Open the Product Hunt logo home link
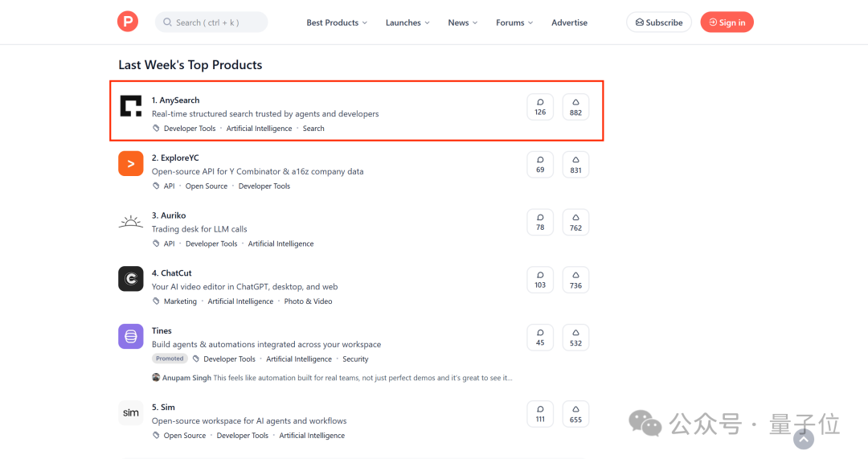Viewport: 868px width, 459px height. pyautogui.click(x=128, y=22)
